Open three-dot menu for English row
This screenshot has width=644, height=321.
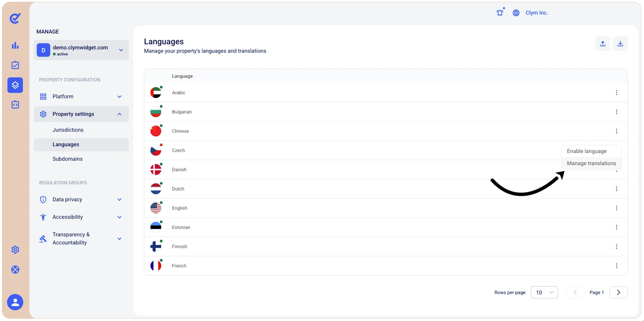coord(616,208)
